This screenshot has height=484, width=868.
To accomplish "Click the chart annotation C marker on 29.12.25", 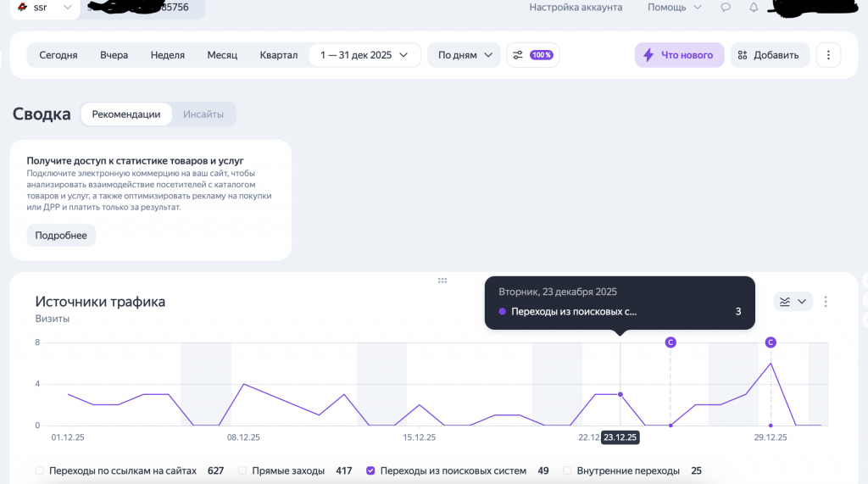I will coord(771,342).
